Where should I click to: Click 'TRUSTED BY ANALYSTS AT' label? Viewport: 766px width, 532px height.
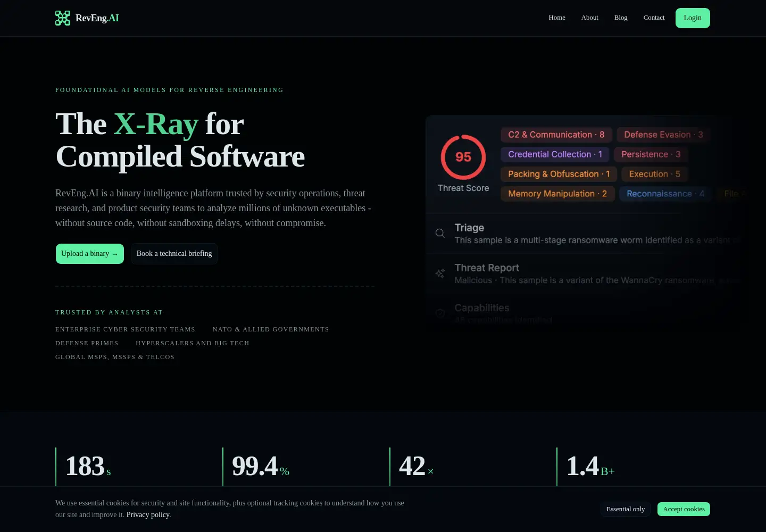point(109,312)
